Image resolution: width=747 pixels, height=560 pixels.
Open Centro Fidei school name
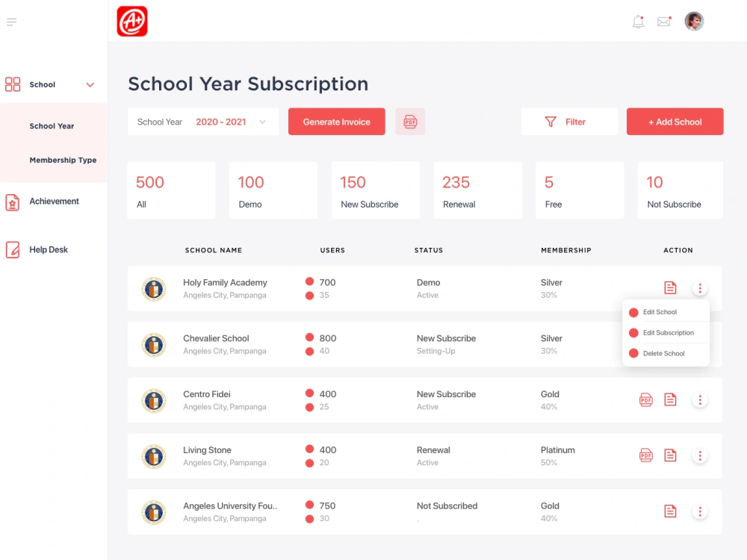(x=207, y=394)
